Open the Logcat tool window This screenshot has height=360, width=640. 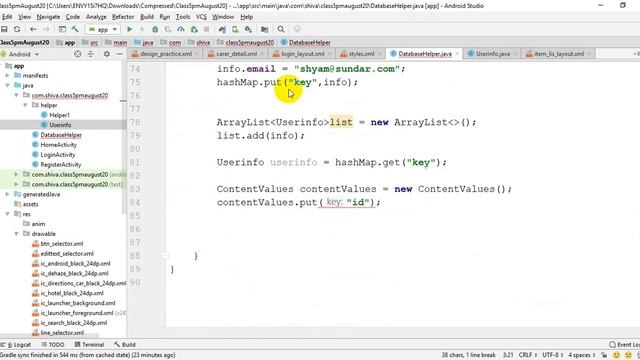pyautogui.click(x=16, y=344)
